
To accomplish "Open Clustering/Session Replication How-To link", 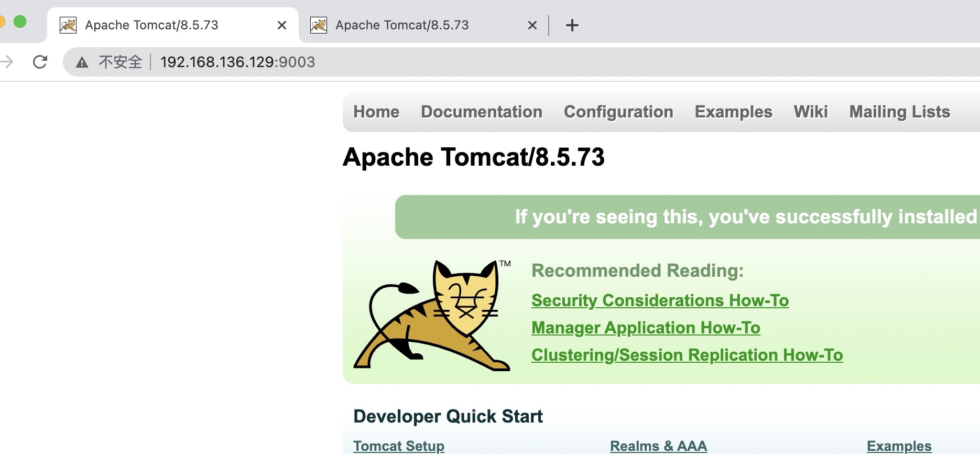I will [687, 355].
